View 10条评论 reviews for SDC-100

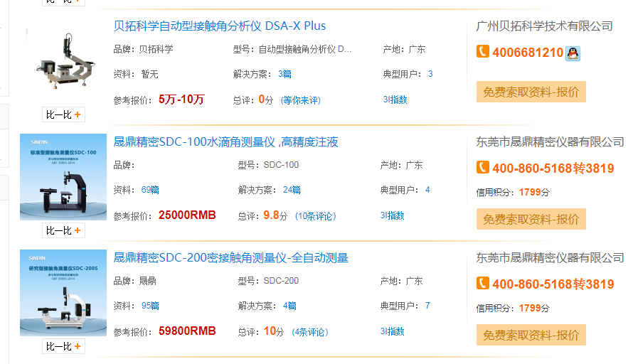pyautogui.click(x=316, y=216)
